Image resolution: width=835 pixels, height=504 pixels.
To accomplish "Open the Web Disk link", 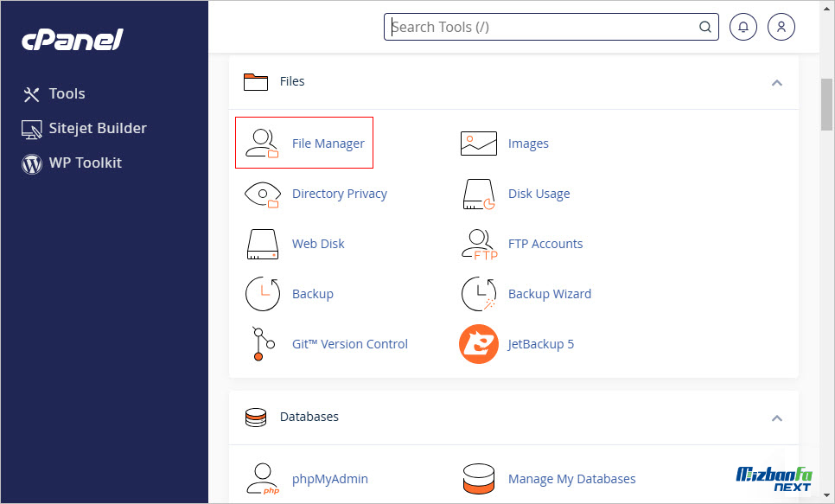I will 318,244.
